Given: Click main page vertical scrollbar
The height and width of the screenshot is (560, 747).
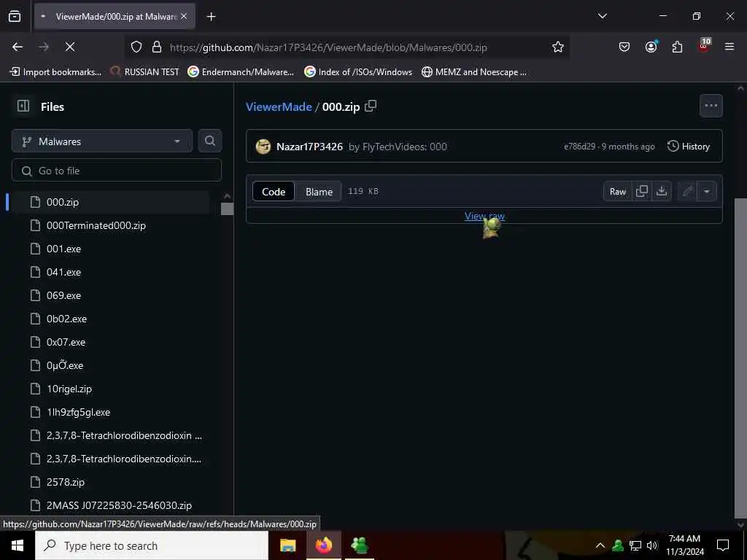Looking at the screenshot, I should (740, 357).
